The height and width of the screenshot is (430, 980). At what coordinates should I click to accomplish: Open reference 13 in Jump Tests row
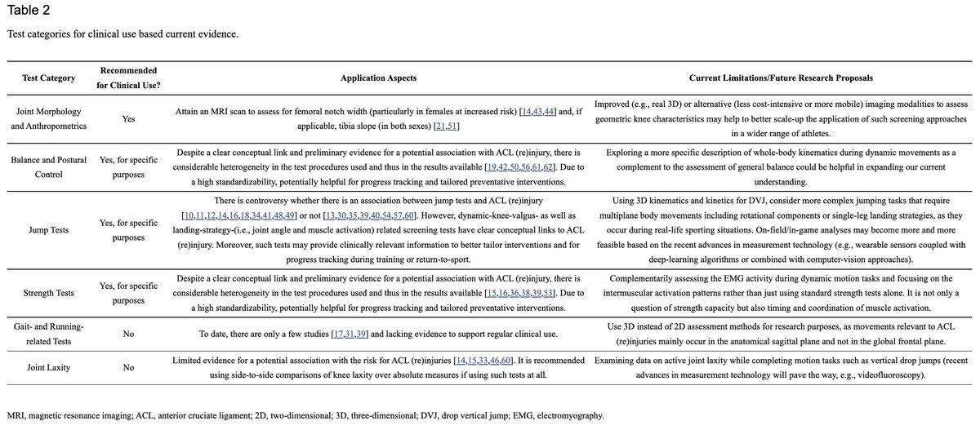331,215
